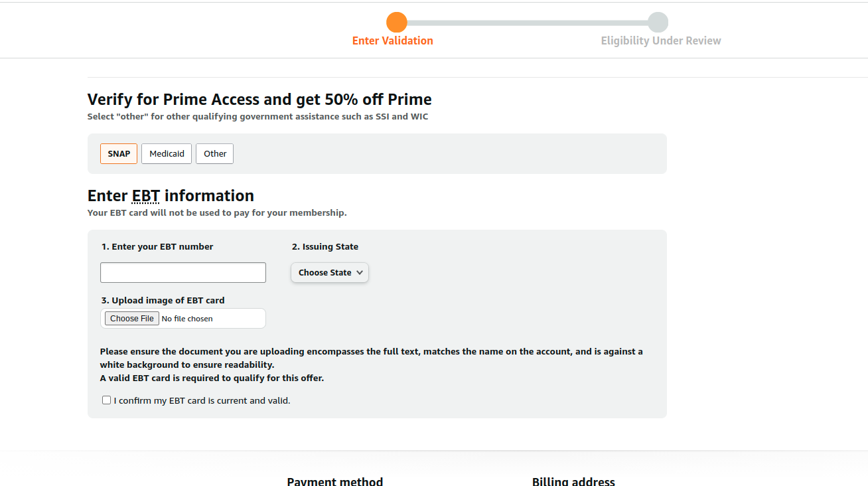Switch to the Medicaid option
Viewport: 868px width, 486px height.
[167, 154]
